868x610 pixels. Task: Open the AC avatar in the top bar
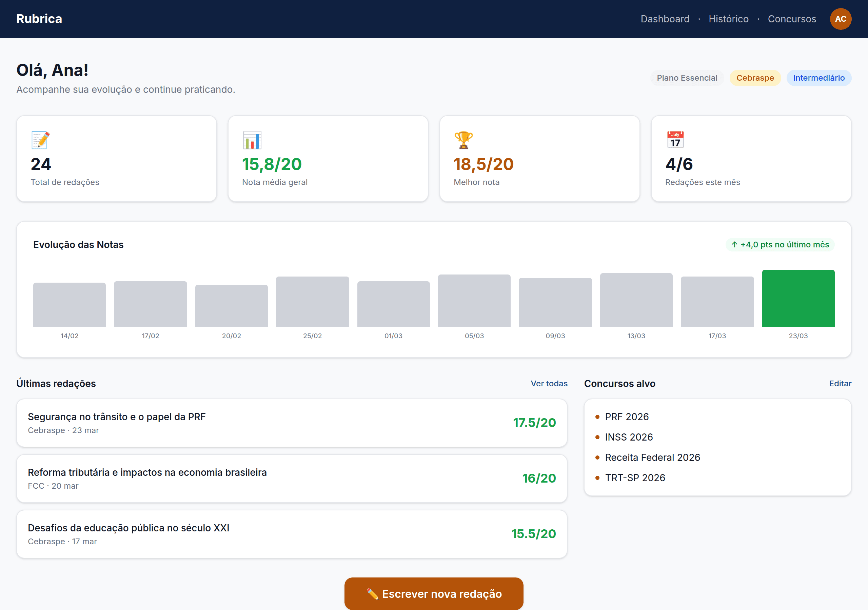coord(841,19)
